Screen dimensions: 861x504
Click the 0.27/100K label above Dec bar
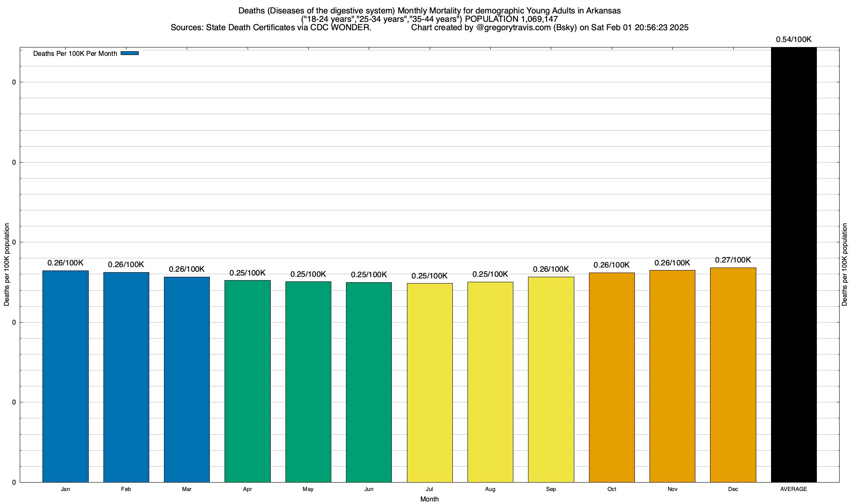733,260
